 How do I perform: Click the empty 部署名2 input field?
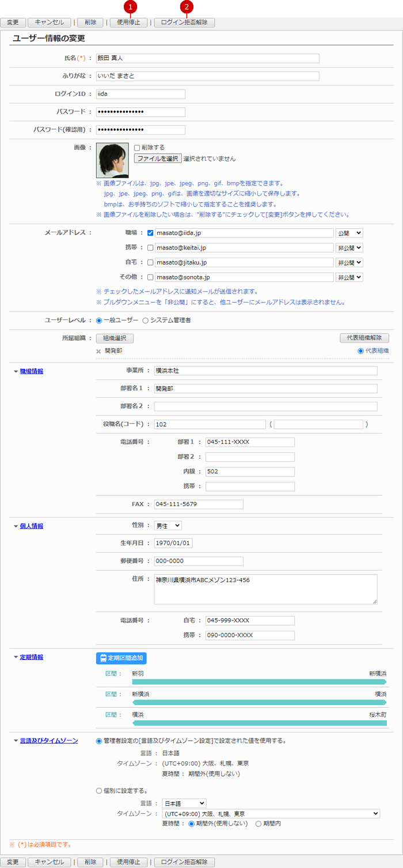tap(266, 406)
